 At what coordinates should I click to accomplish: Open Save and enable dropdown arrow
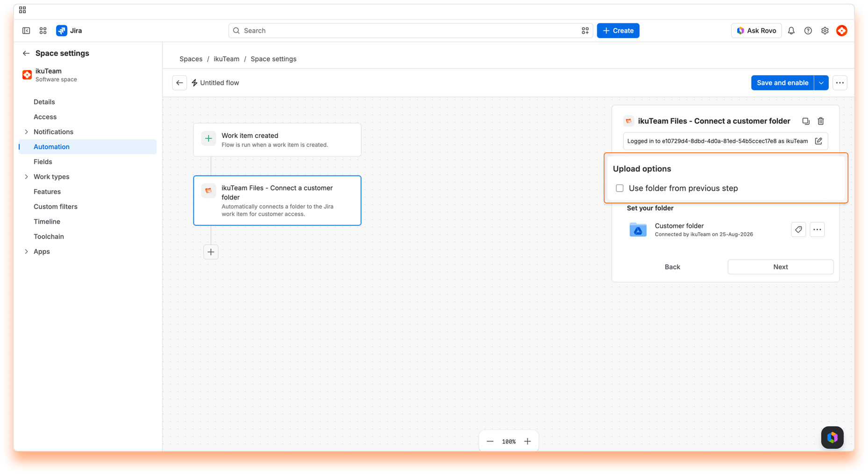[x=821, y=83]
